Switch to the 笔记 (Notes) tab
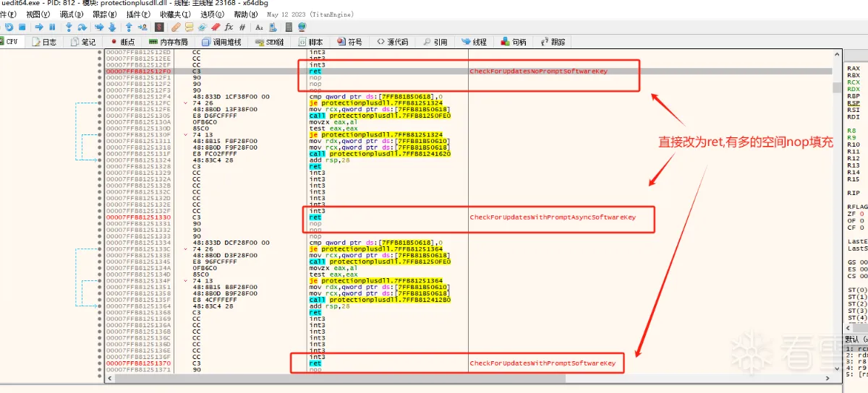The image size is (868, 393). point(84,42)
